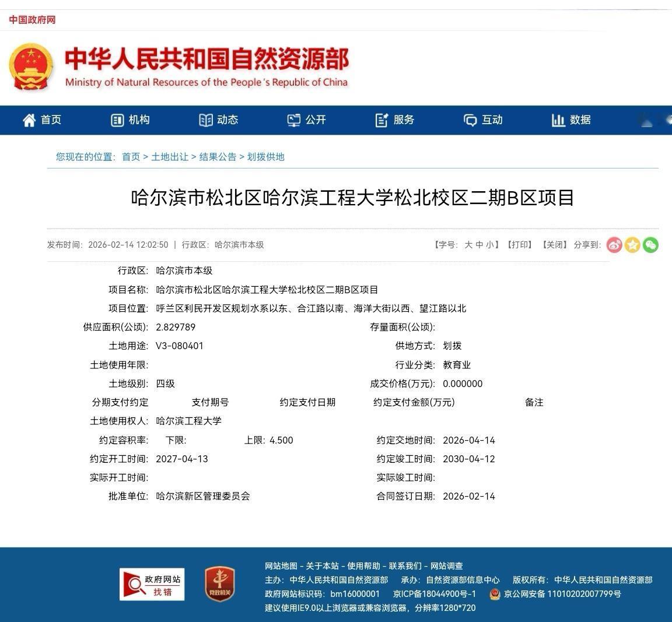Open the 服务 navigation menu
The image size is (672, 622).
coord(394,120)
